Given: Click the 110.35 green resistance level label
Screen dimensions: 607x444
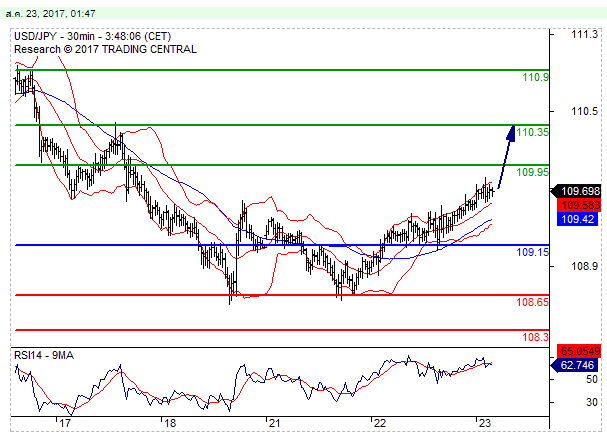Looking at the screenshot, I should 532,132.
